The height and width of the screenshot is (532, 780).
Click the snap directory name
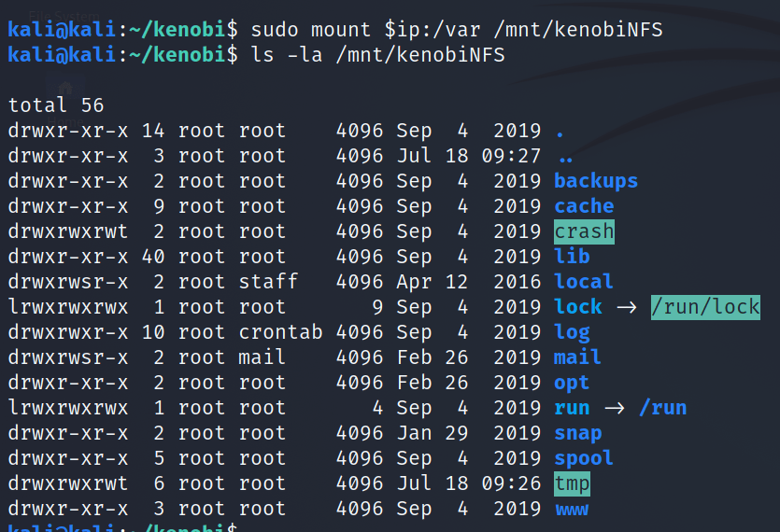tap(577, 433)
